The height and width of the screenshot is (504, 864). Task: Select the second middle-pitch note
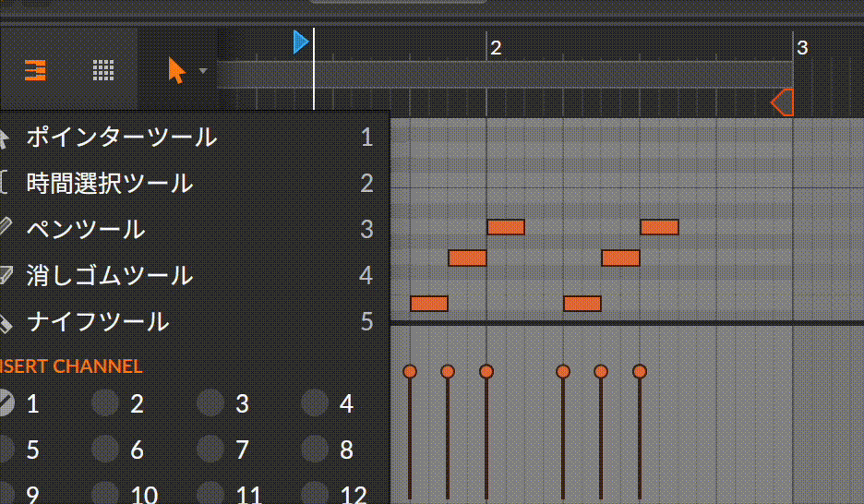click(620, 258)
